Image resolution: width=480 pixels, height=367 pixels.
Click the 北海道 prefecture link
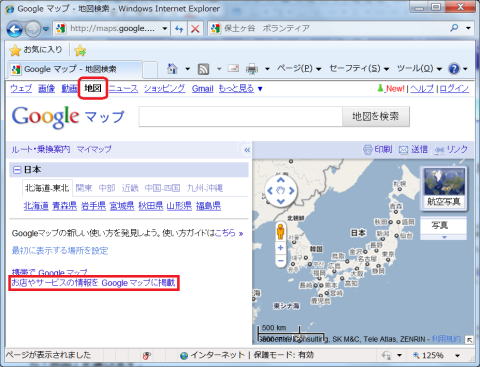36,206
